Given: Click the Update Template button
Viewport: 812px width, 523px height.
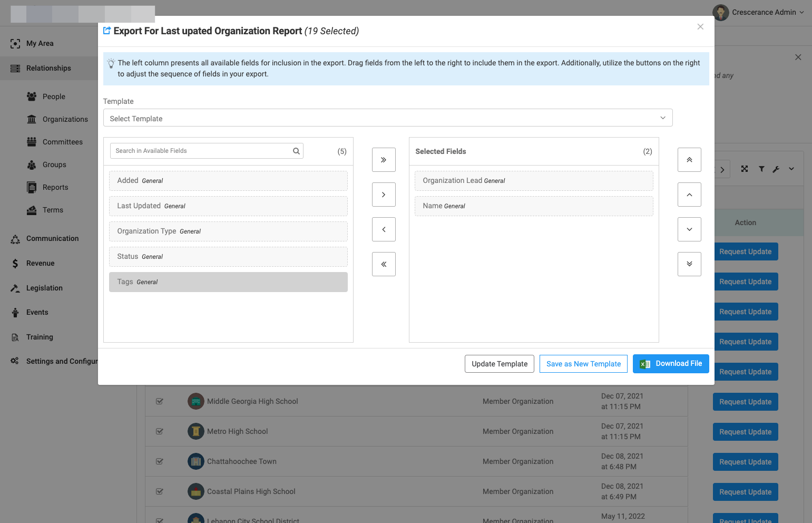Looking at the screenshot, I should click(x=500, y=364).
